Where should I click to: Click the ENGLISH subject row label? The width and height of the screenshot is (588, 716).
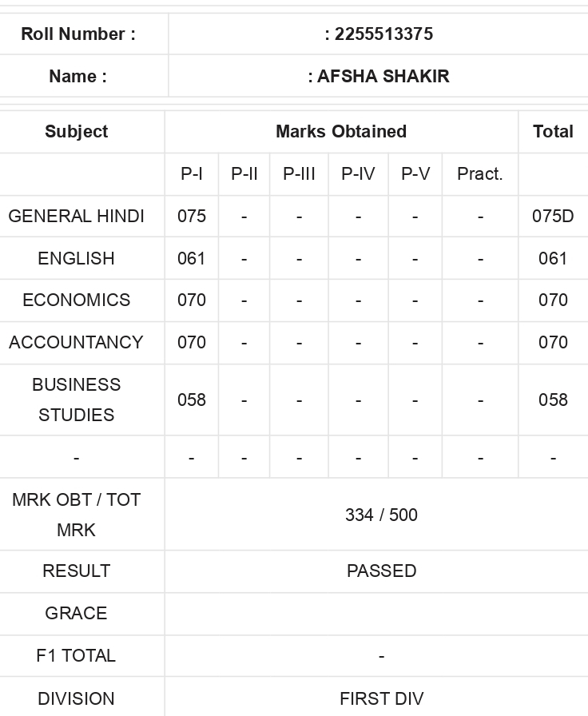76,258
